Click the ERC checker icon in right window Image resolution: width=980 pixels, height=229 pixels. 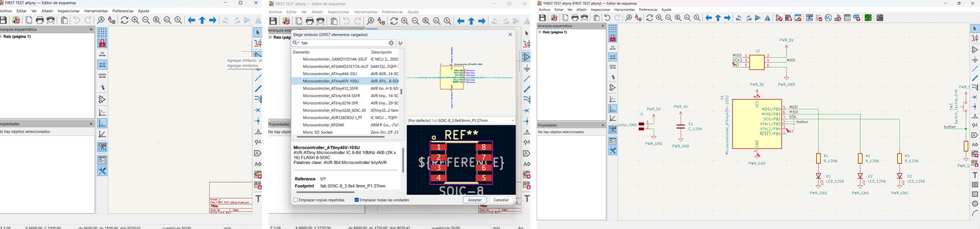(x=819, y=18)
